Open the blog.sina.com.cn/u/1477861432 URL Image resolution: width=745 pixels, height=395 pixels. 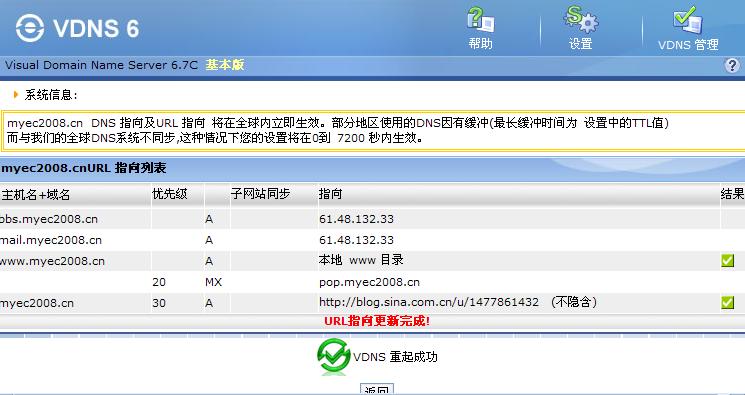[429, 302]
